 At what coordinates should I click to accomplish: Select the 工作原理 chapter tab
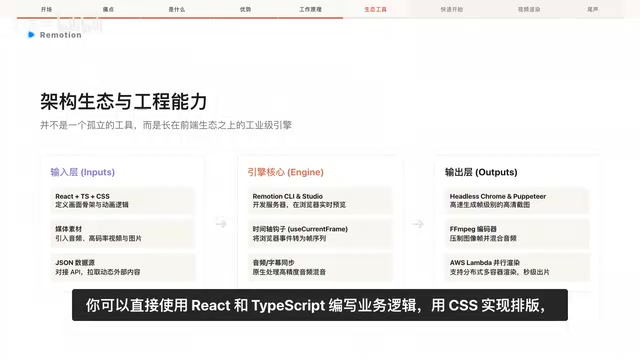click(x=310, y=9)
